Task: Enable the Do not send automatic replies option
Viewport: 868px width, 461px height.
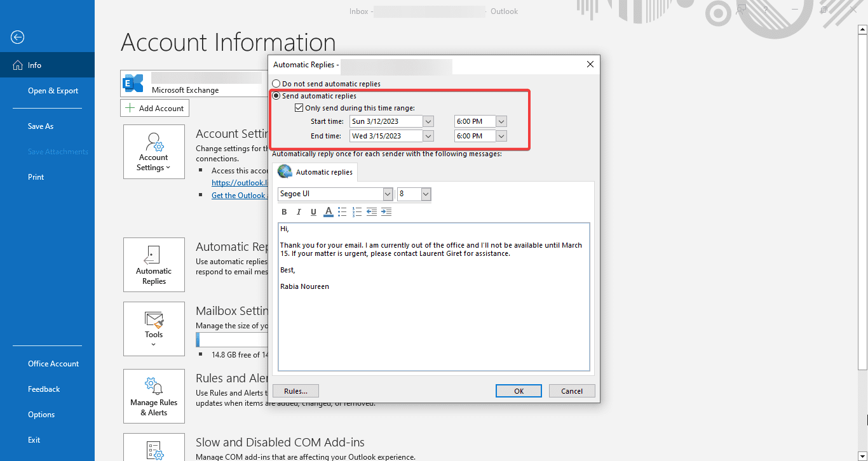Action: pos(276,83)
